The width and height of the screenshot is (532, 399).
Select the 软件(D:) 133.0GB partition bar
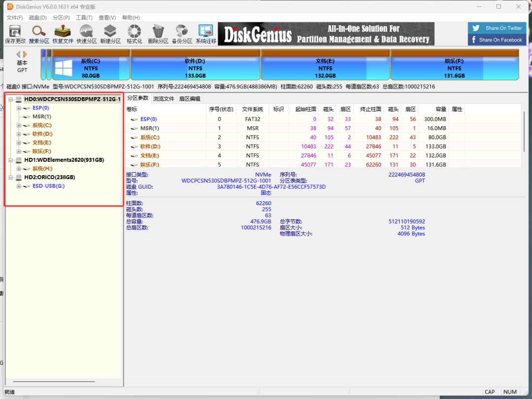tap(196, 65)
